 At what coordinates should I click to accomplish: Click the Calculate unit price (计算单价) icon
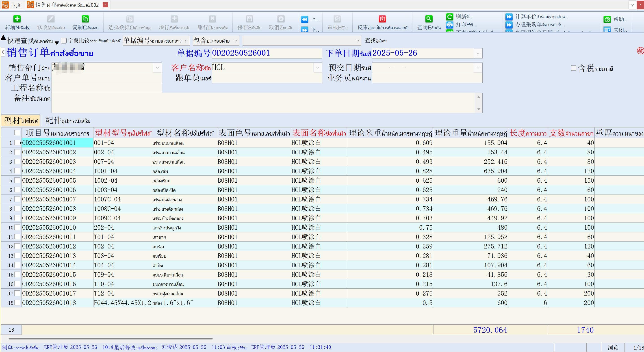click(509, 17)
